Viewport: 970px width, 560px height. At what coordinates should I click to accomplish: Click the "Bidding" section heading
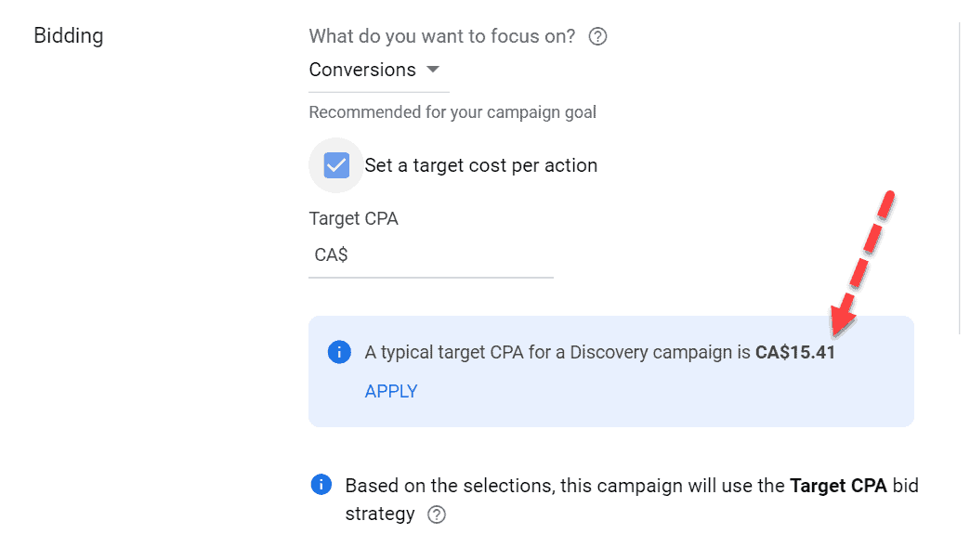point(69,36)
